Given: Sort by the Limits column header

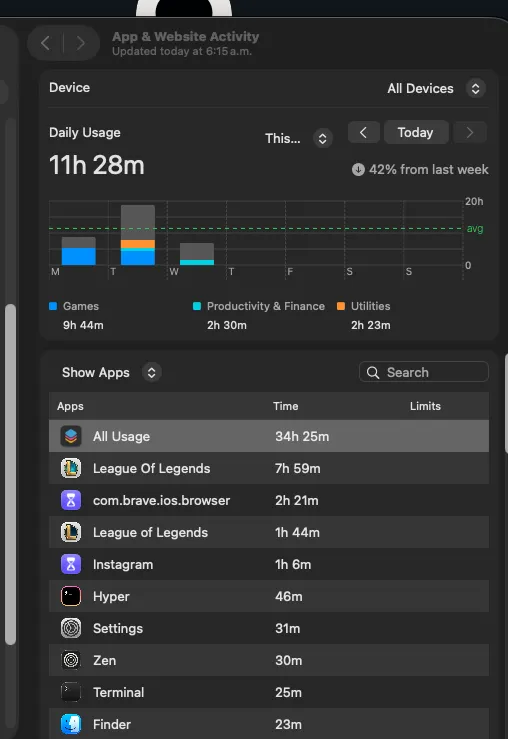Looking at the screenshot, I should click(x=425, y=406).
